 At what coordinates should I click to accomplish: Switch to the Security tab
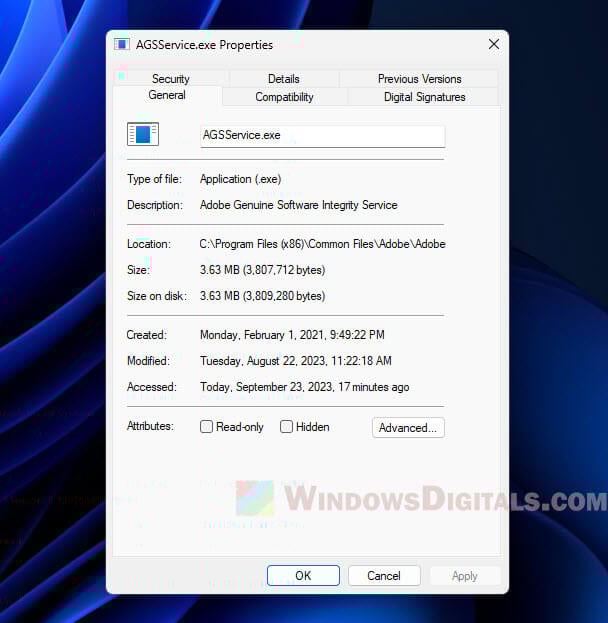click(x=170, y=79)
